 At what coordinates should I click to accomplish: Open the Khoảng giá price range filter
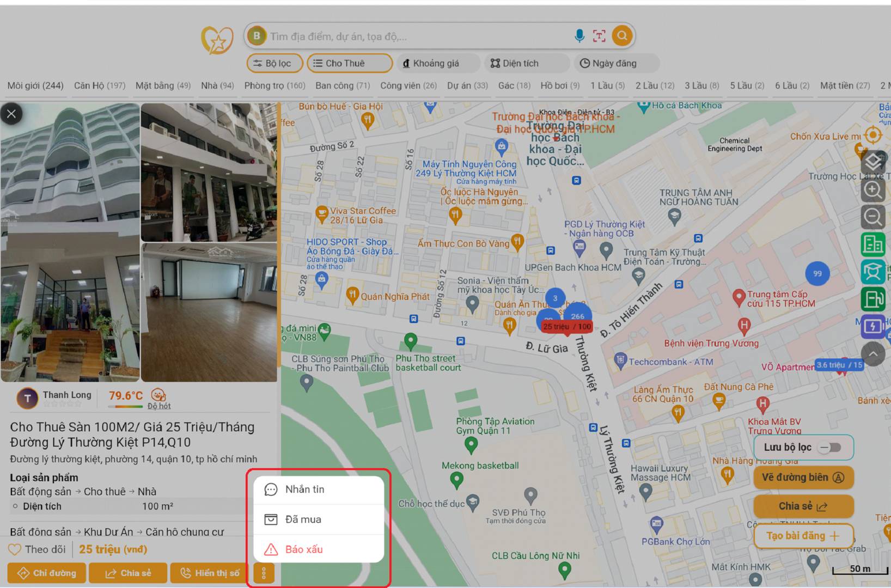[x=438, y=63]
